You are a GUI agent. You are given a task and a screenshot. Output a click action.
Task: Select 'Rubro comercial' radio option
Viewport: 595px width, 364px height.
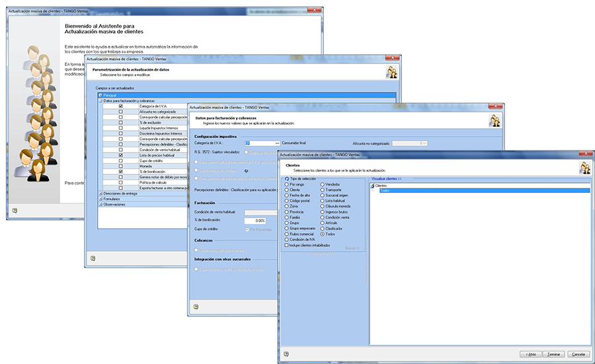pyautogui.click(x=286, y=235)
